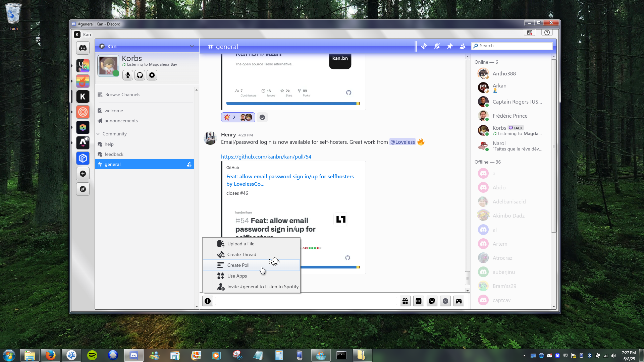
Task: Click the @Loveless mention
Action: [x=402, y=142]
